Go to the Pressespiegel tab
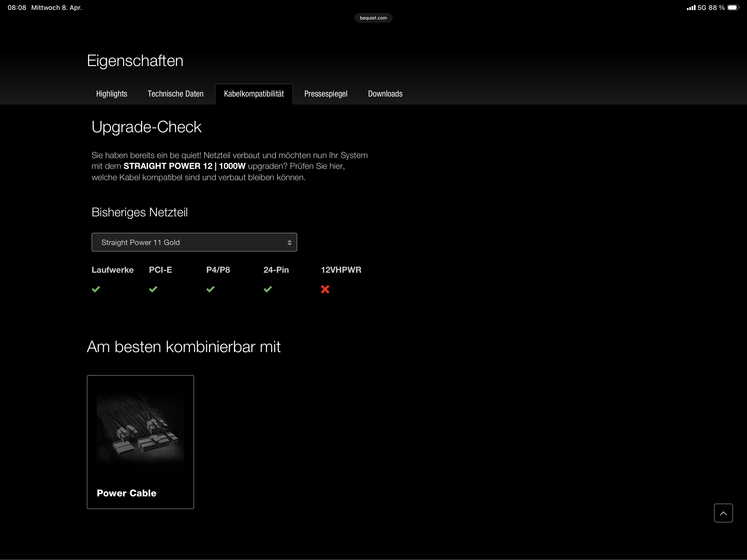The width and height of the screenshot is (747, 560). tap(326, 94)
